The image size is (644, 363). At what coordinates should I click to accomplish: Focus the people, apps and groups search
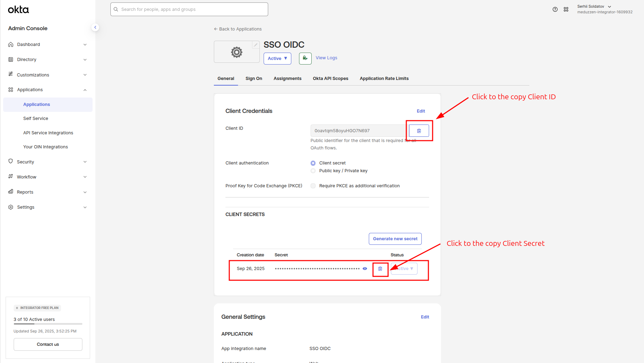tap(189, 9)
